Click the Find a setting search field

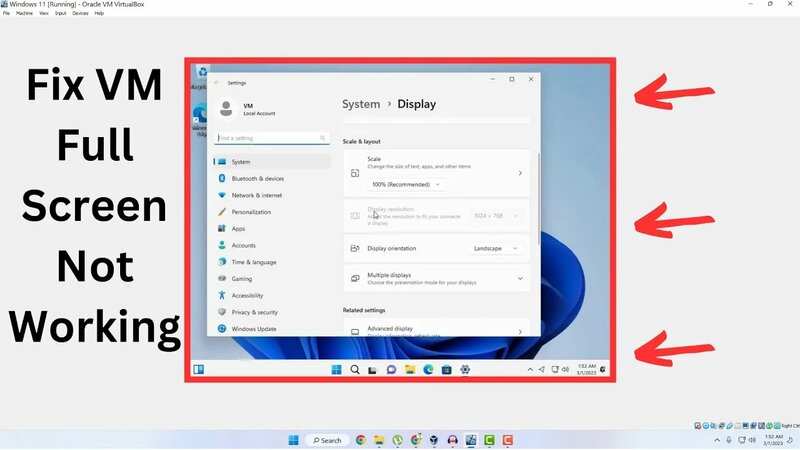272,138
